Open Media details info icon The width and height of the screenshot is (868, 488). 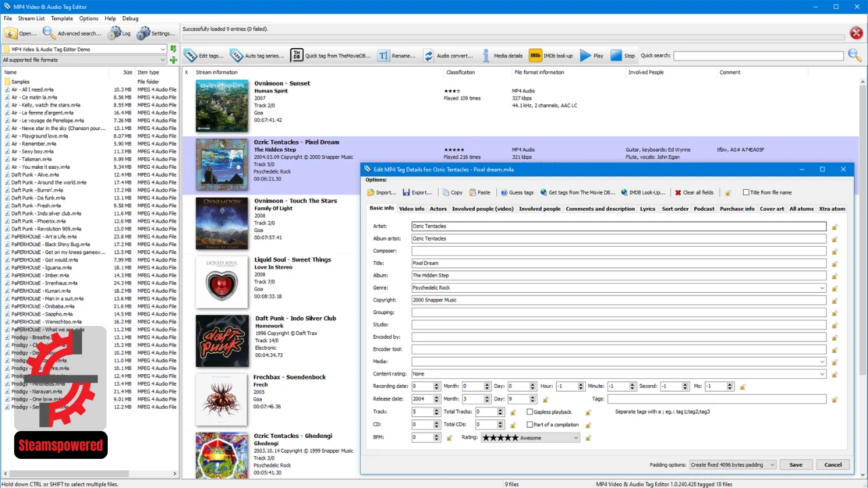click(x=486, y=56)
